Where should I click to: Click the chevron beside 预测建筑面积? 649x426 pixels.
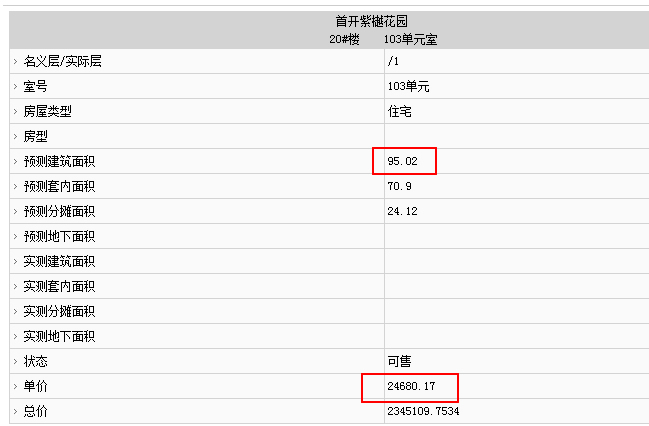pyautogui.click(x=15, y=161)
